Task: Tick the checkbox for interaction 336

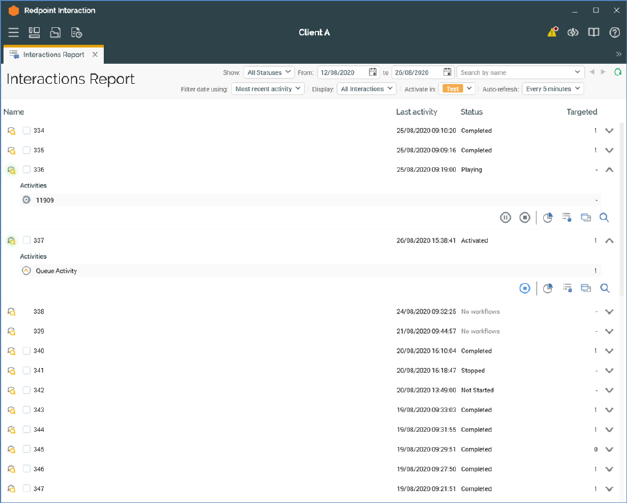Action: pos(26,170)
